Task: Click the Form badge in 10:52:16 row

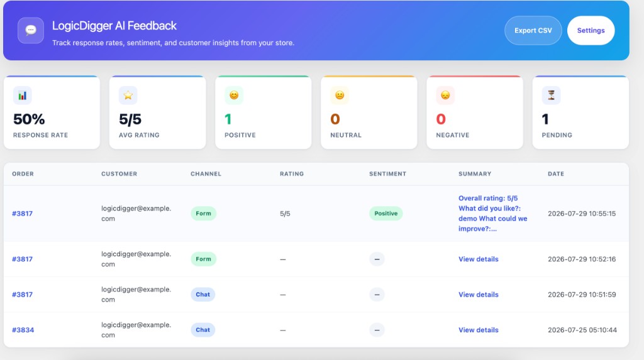Action: 203,259
